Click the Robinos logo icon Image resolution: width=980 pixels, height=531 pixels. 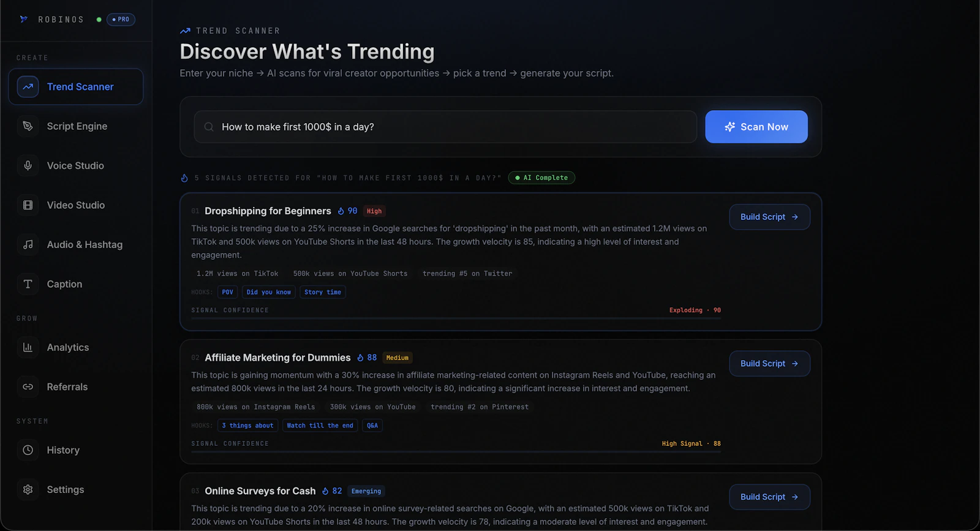point(24,20)
